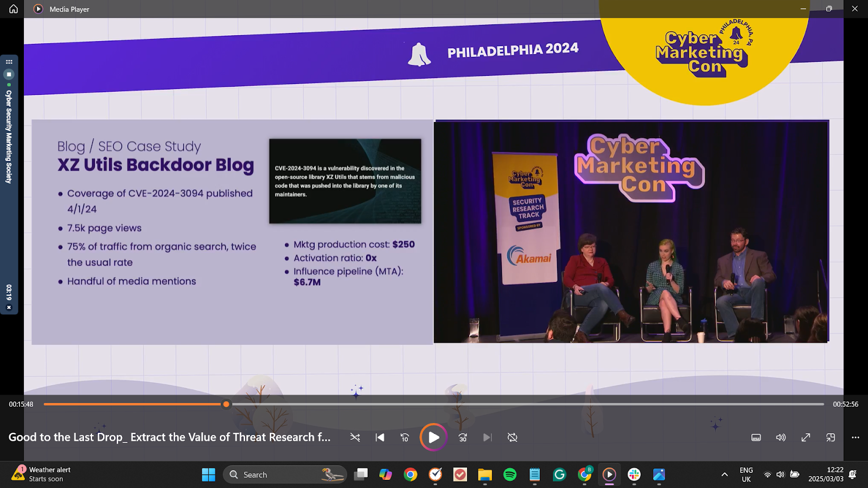This screenshot has height=488, width=868.
Task: Play the video
Action: pos(433,437)
